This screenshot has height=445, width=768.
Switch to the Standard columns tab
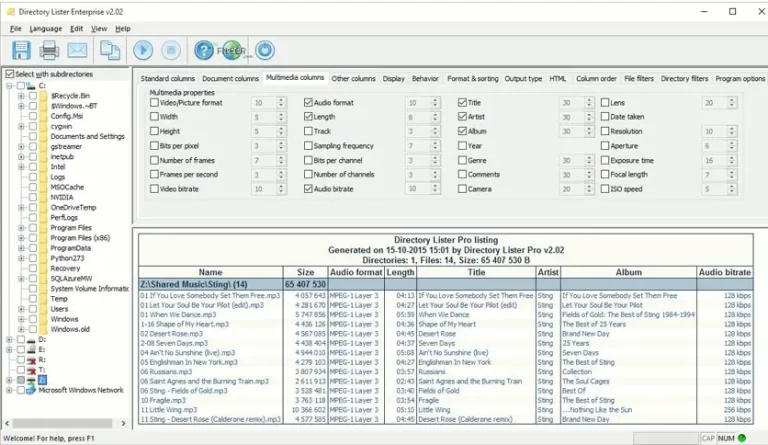click(x=168, y=78)
